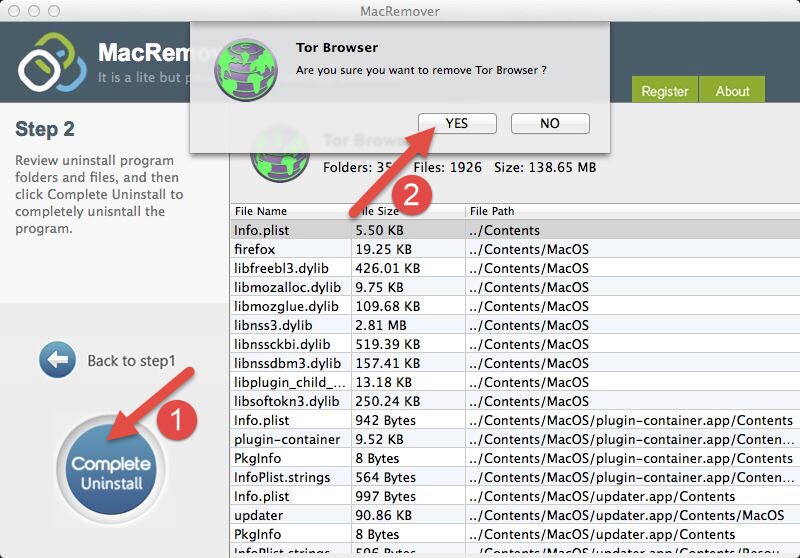This screenshot has height=558, width=800.
Task: Click the Tor Browser globe icon in dialog
Action: tap(246, 70)
